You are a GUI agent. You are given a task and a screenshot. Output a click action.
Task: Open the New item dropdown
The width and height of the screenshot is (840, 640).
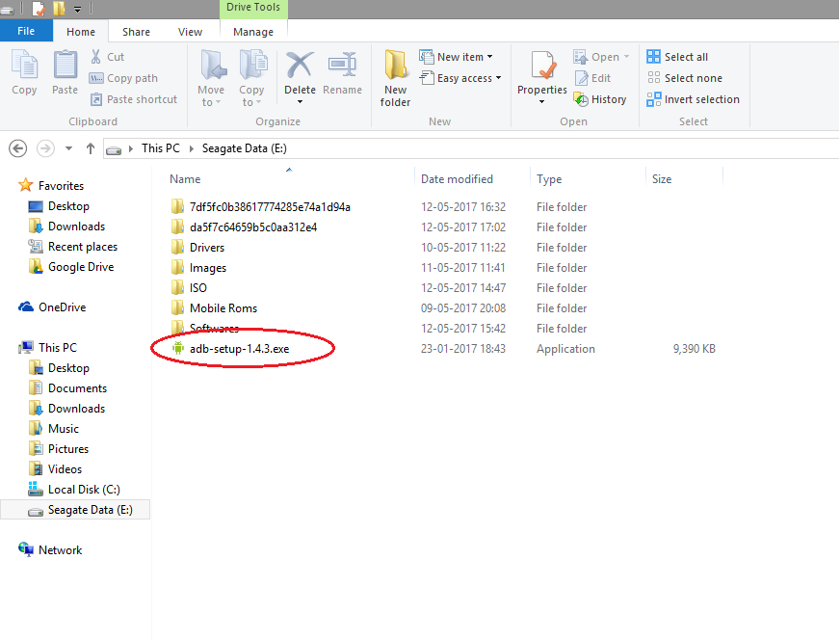point(459,57)
